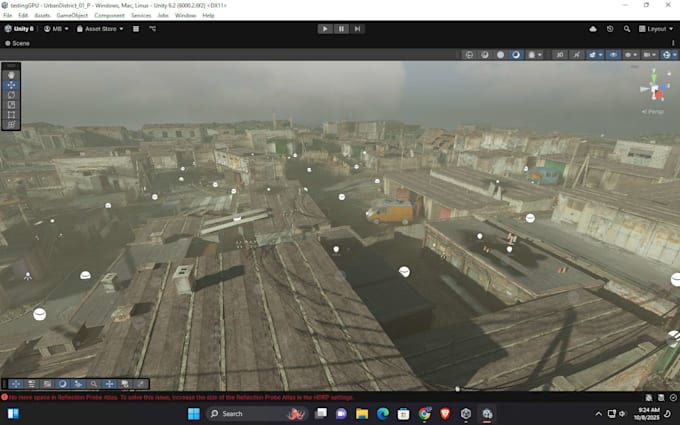Click the Windows taskbar Search box
The image size is (680, 425).
tap(257, 414)
